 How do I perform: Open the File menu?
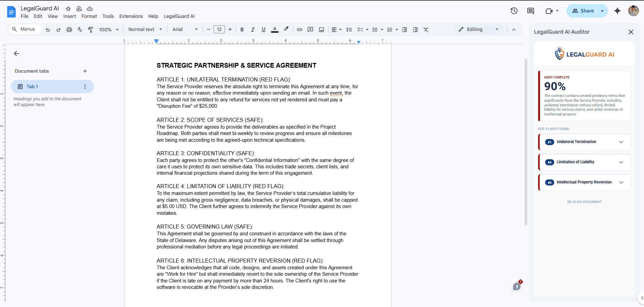click(25, 16)
